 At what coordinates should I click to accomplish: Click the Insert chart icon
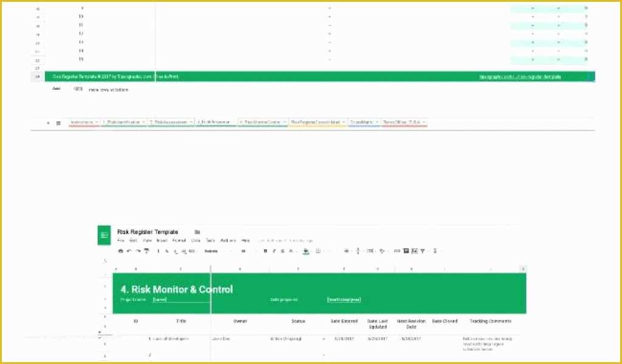click(x=414, y=251)
